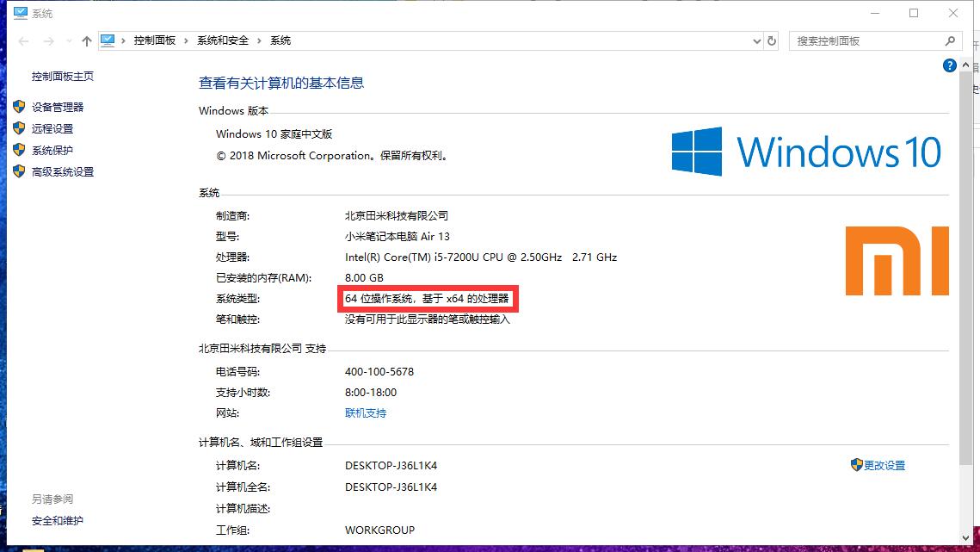Open the 系统和安全 breadcrumb
Screen dimensions: 980x552
(223, 40)
